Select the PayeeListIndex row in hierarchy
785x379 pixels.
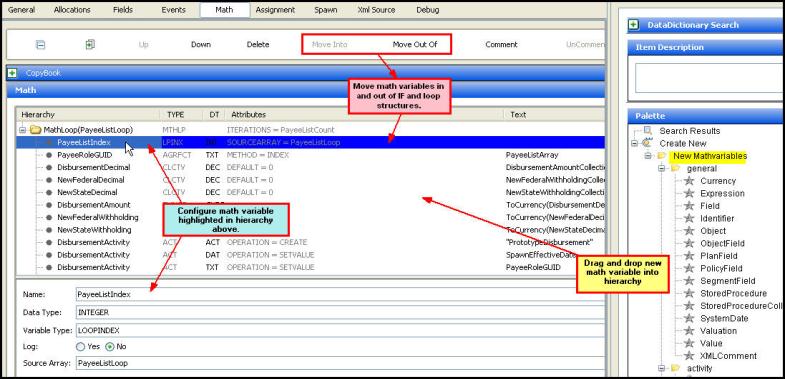click(310, 143)
